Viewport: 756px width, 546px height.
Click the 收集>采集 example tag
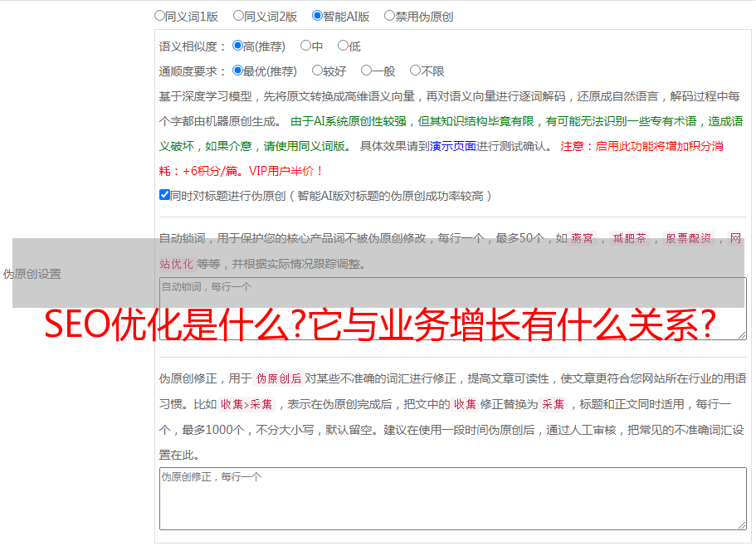coord(246,404)
